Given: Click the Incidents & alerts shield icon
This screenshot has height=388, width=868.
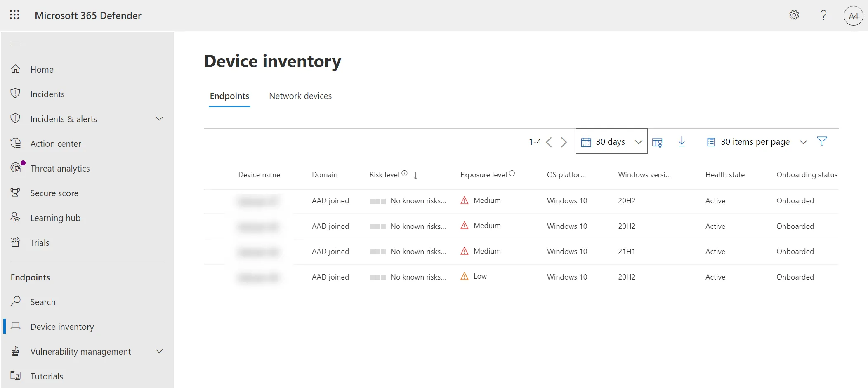Looking at the screenshot, I should [15, 118].
